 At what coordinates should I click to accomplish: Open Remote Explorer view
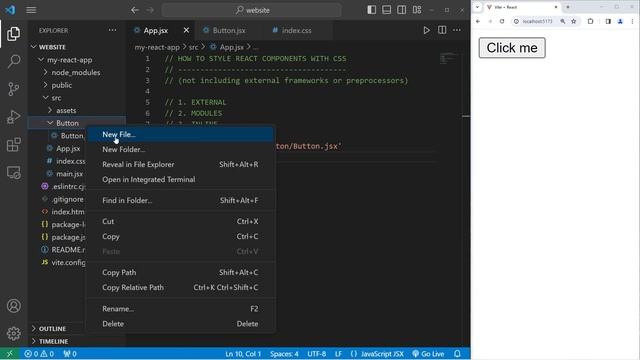[x=13, y=172]
